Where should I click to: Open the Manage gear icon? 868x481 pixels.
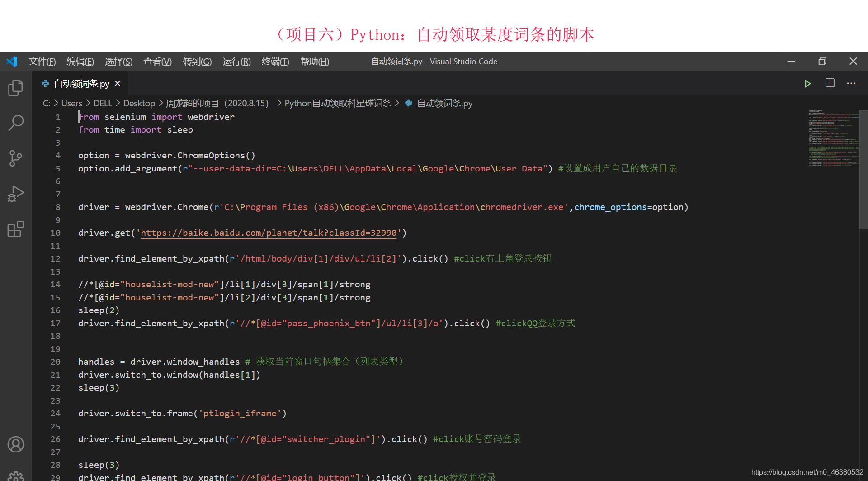tap(16, 476)
